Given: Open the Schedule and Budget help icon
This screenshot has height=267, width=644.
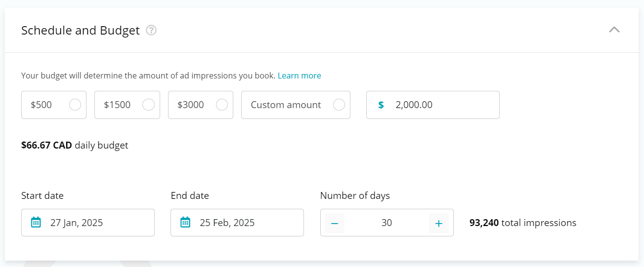Looking at the screenshot, I should pos(151,31).
